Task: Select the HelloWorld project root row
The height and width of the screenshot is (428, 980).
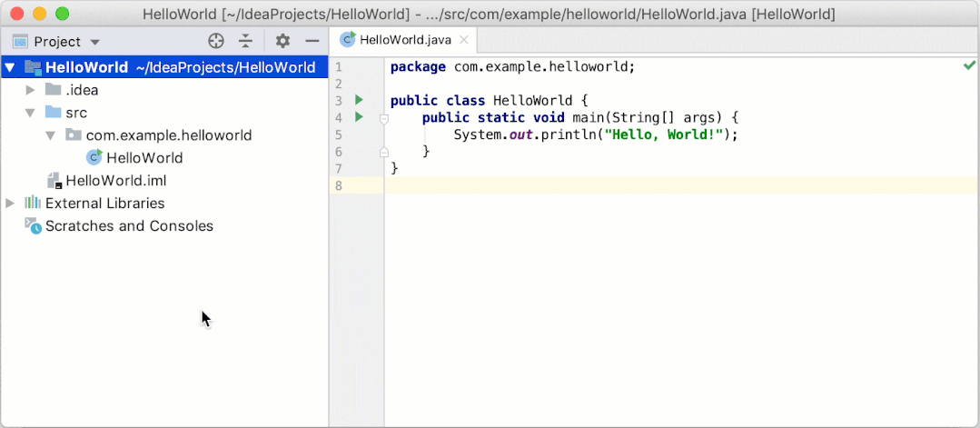Action: click(x=164, y=67)
